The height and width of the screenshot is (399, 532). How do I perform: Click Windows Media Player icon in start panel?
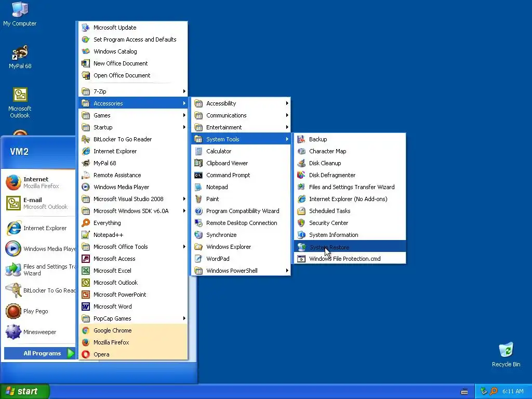(13, 249)
